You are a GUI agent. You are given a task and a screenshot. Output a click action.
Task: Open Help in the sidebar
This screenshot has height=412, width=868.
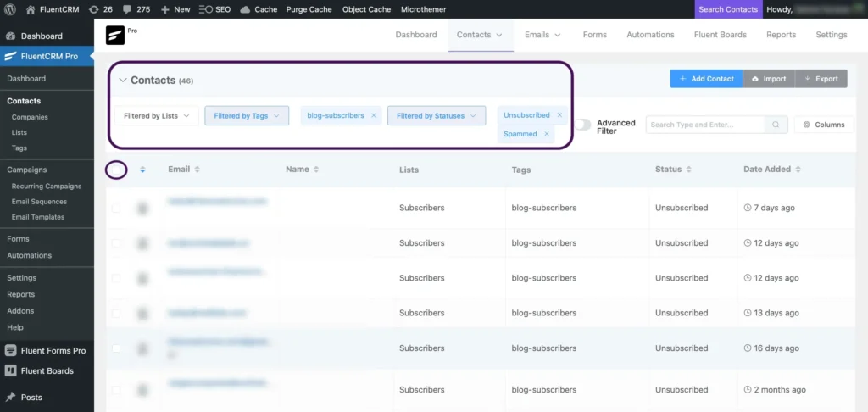coord(15,328)
